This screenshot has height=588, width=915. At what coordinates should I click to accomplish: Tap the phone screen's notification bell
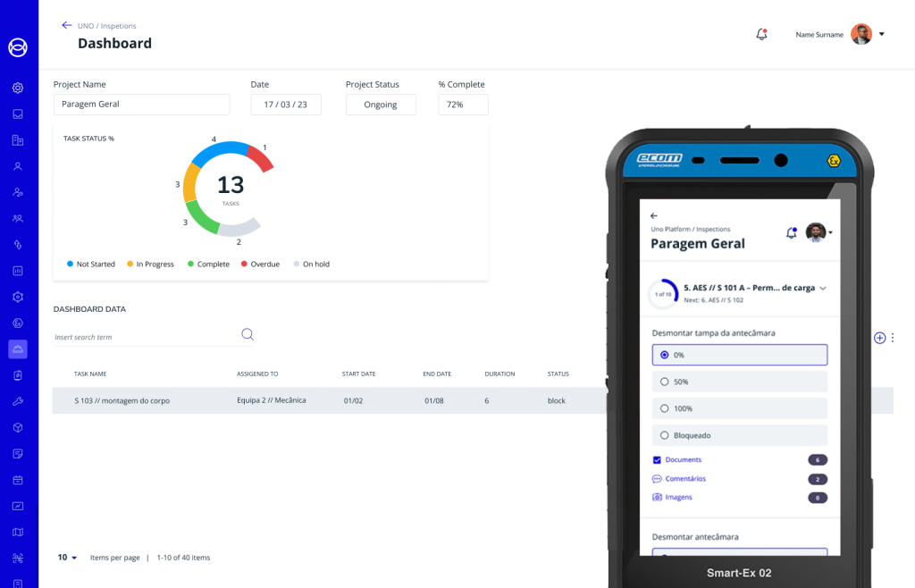click(791, 232)
